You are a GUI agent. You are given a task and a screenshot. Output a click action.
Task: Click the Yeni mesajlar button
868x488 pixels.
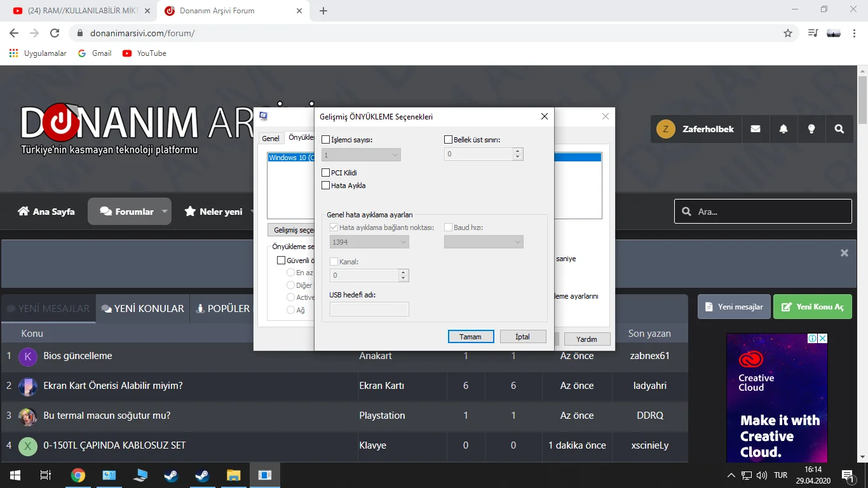pyautogui.click(x=735, y=307)
